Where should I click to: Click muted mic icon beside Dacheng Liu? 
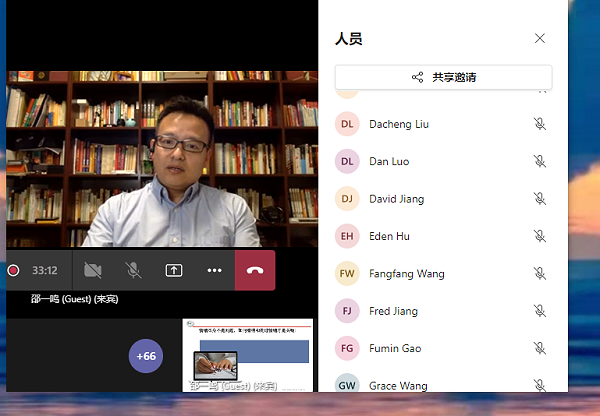(x=540, y=124)
